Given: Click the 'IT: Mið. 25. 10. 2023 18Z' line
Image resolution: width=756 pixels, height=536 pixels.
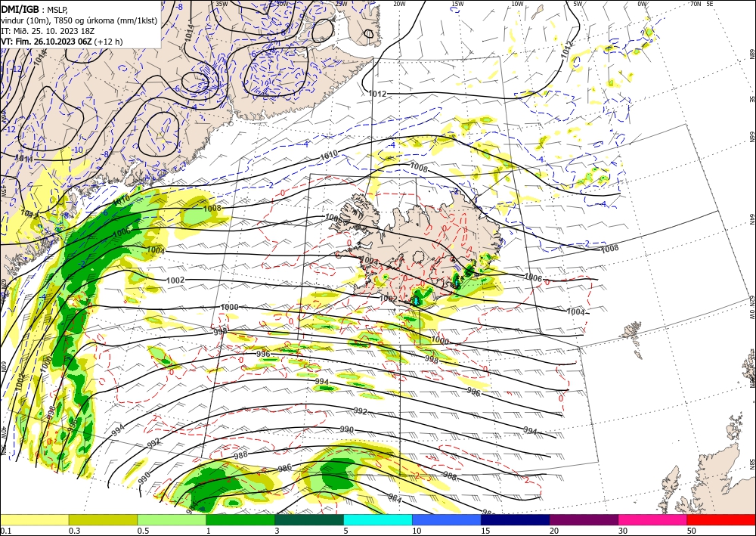Looking at the screenshot, I should 46,31.
